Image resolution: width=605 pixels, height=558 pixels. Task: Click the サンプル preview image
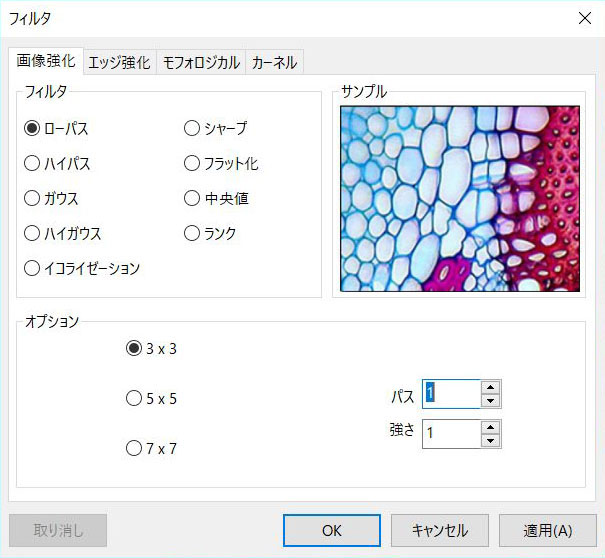coord(460,198)
